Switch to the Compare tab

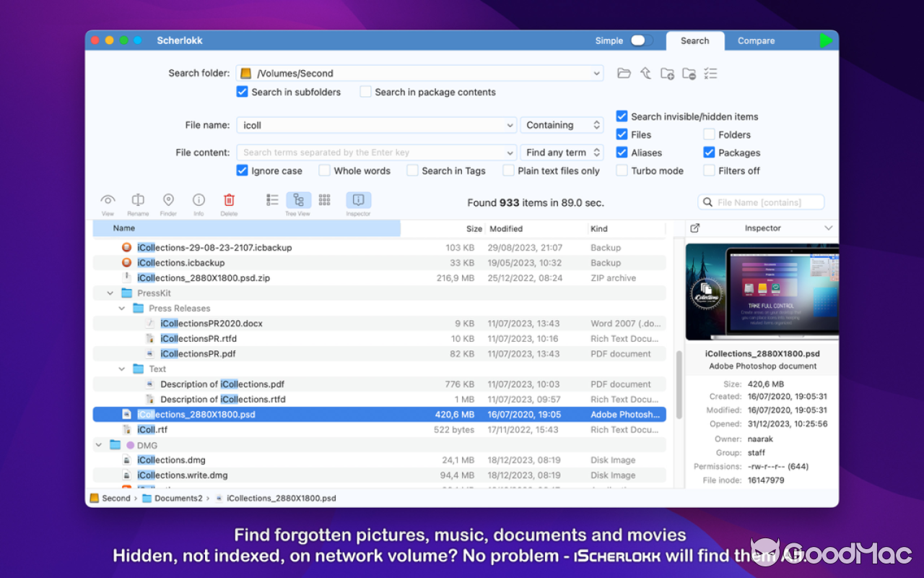click(x=756, y=40)
